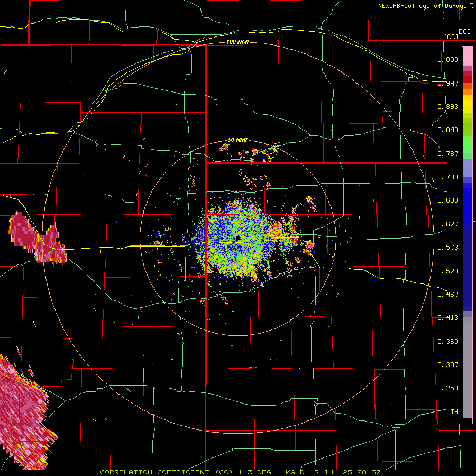
Task: Click the gray bottom segment of color bar
Action: coord(467,368)
